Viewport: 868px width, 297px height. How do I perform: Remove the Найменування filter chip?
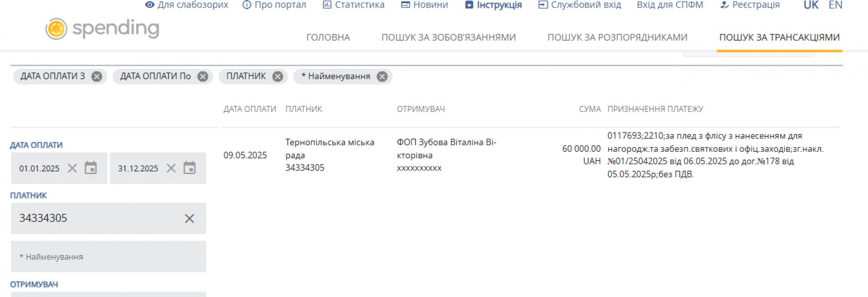pyautogui.click(x=382, y=76)
